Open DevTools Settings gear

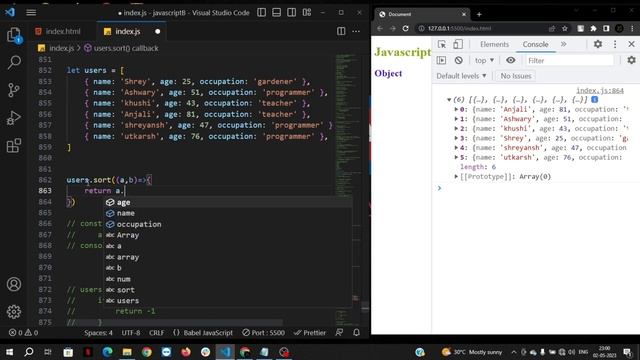[x=598, y=44]
